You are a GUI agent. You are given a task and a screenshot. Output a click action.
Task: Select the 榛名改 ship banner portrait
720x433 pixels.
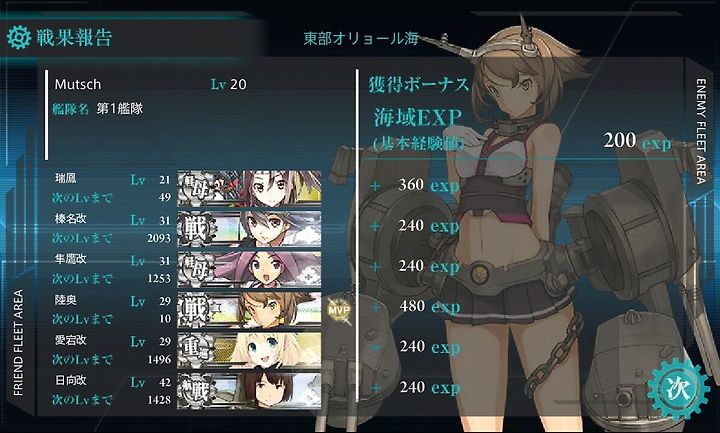[x=249, y=229]
